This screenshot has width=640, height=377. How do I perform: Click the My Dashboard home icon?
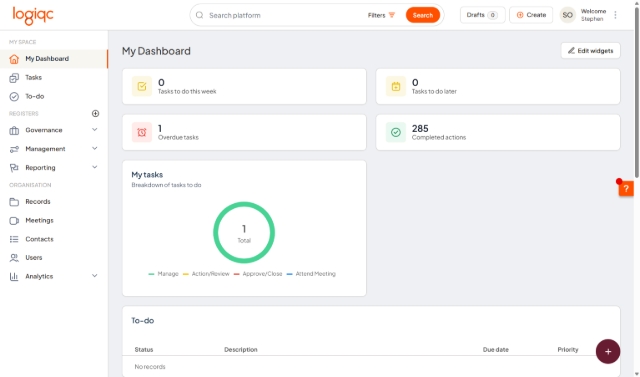point(14,59)
